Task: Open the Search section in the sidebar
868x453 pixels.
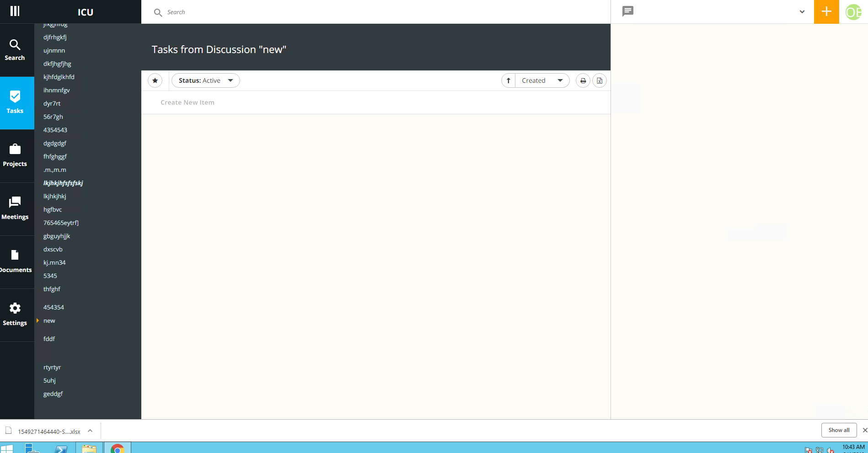Action: (15, 49)
